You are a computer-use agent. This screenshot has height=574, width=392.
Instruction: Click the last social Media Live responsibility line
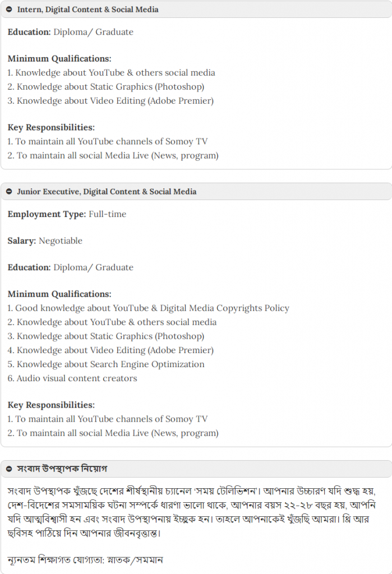tap(113, 433)
